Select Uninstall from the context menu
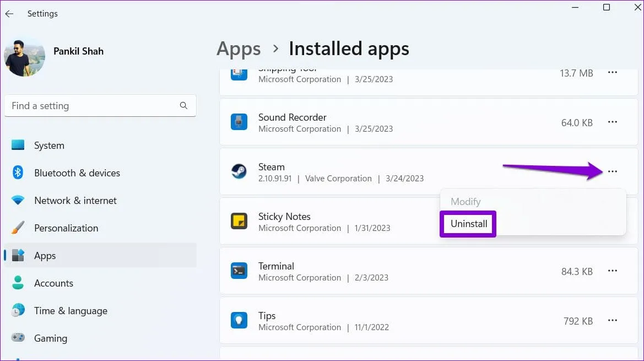 (469, 224)
